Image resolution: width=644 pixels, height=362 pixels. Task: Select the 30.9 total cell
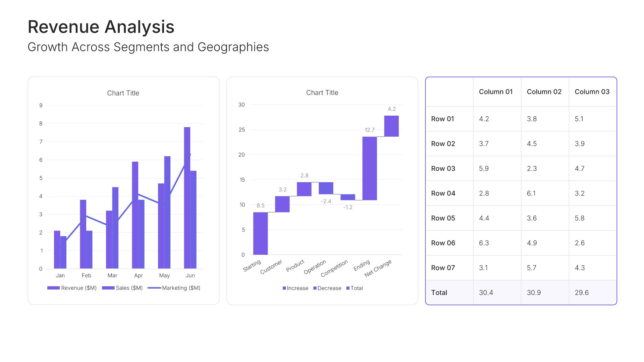click(534, 293)
